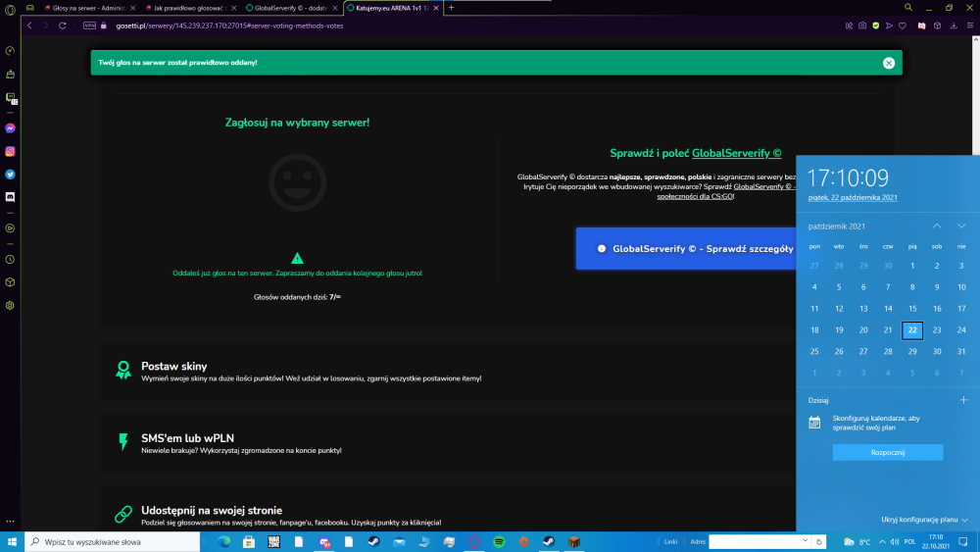Open the extensions cube icon in sidebar
980x552 pixels.
10,282
